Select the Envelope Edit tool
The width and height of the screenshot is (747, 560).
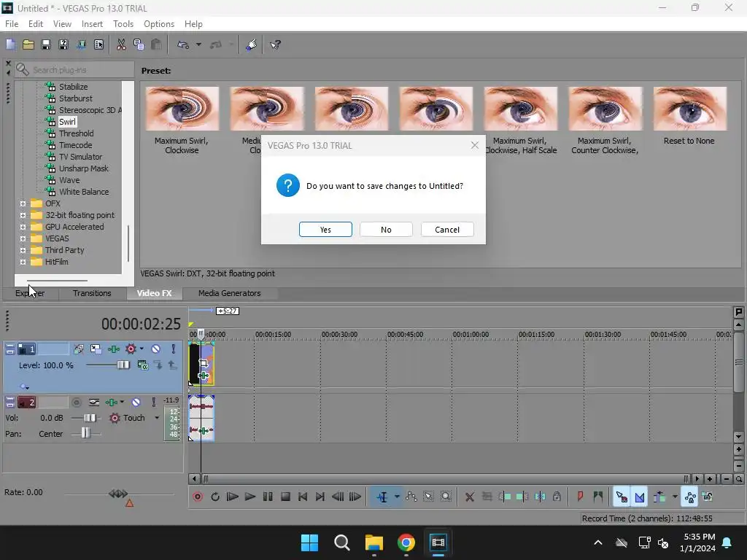(411, 497)
